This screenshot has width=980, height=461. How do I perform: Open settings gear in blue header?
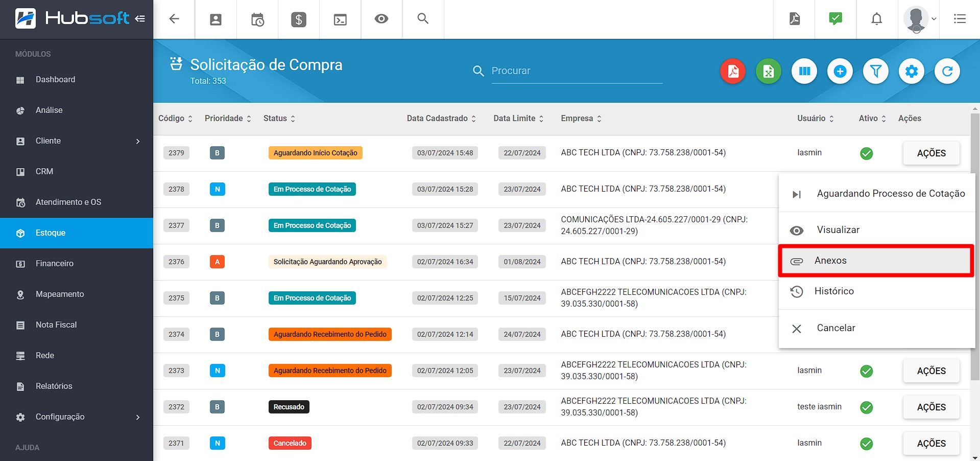[x=912, y=71]
